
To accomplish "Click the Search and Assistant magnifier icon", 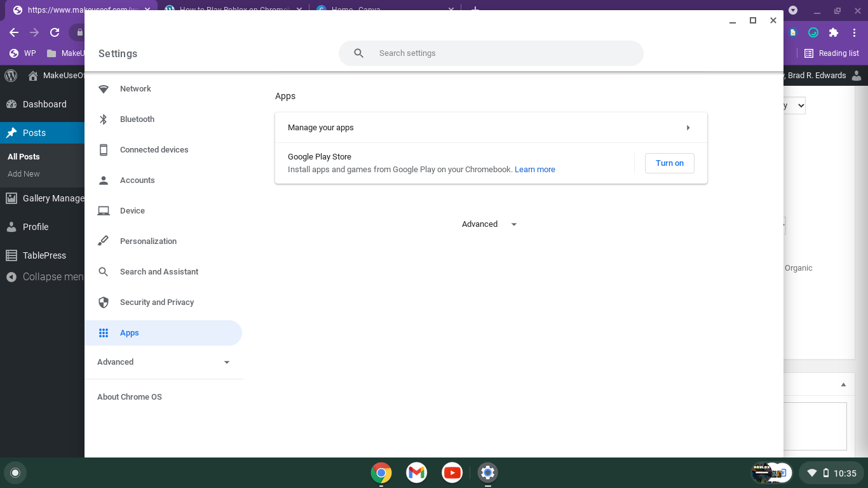I will point(104,271).
